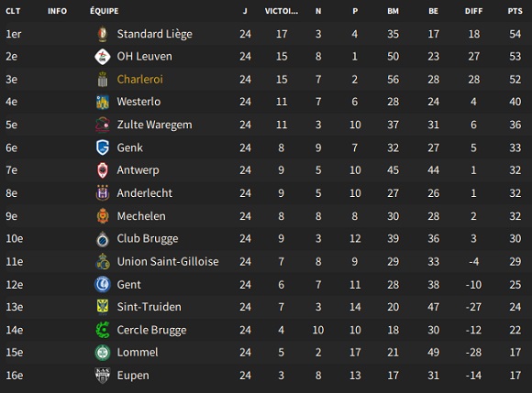Select the Gent row in 12th place
532x393 pixels.
point(266,285)
